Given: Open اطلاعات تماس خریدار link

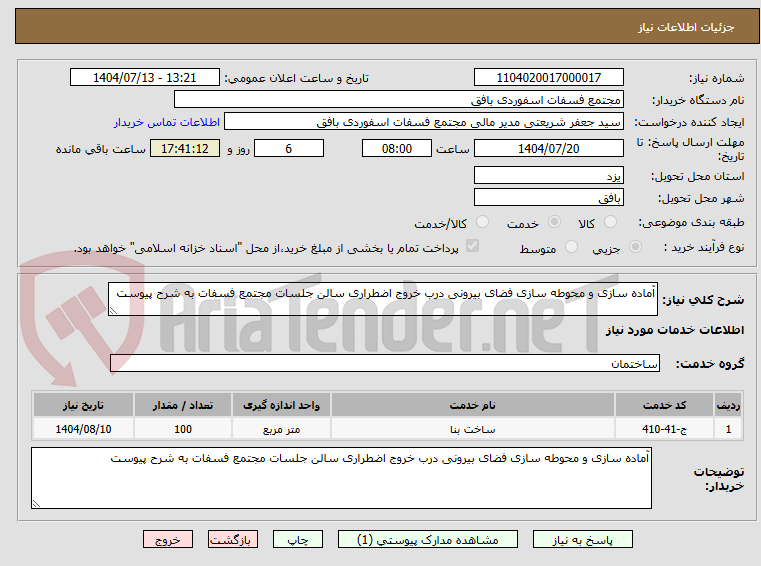Looking at the screenshot, I should tap(166, 122).
